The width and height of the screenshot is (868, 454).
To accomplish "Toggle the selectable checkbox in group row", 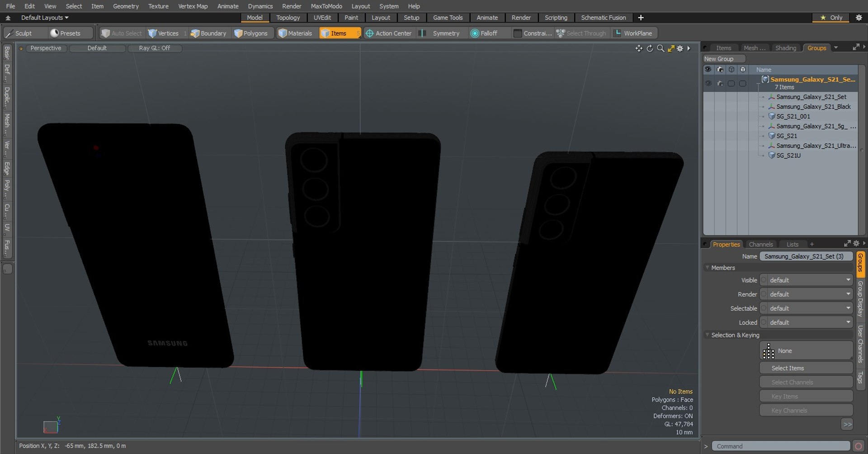I will (x=731, y=83).
